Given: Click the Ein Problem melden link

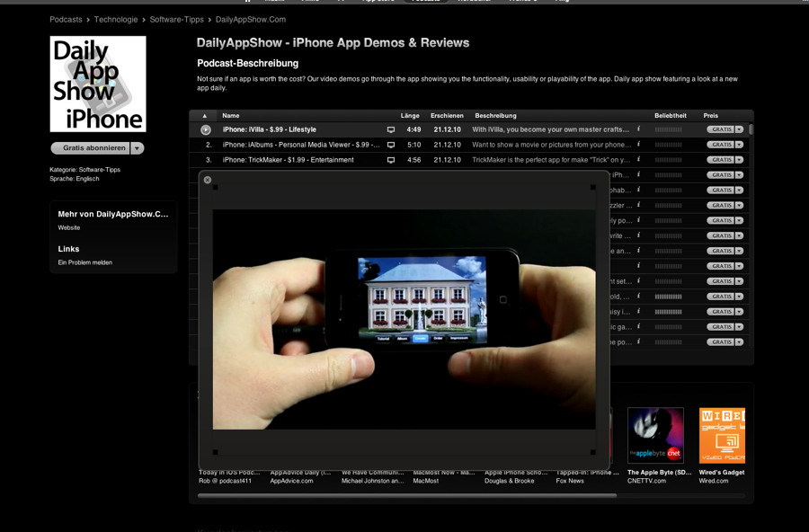Looking at the screenshot, I should tap(84, 262).
